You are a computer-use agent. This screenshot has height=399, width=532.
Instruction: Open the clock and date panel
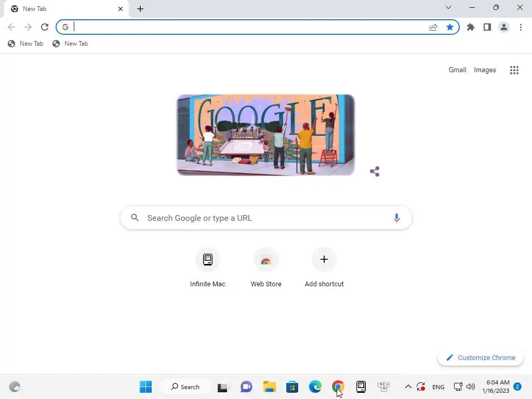[496, 387]
